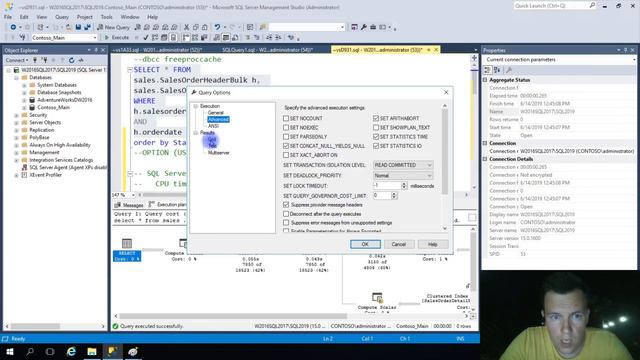Image resolution: width=640 pixels, height=360 pixels.
Task: Enable SET XACT_ABORT ON checkbox
Action: (x=286, y=155)
